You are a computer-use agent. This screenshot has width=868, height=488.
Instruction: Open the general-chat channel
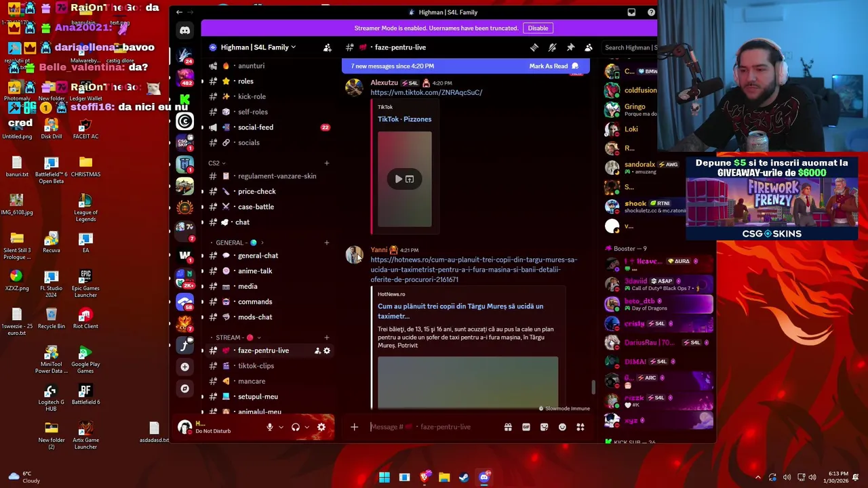tap(269, 256)
